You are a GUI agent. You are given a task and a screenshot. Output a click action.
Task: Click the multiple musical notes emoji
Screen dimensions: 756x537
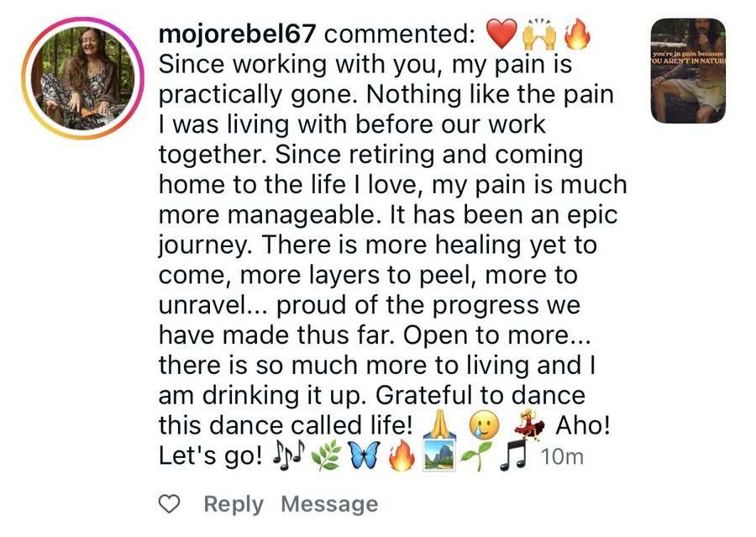tap(288, 453)
